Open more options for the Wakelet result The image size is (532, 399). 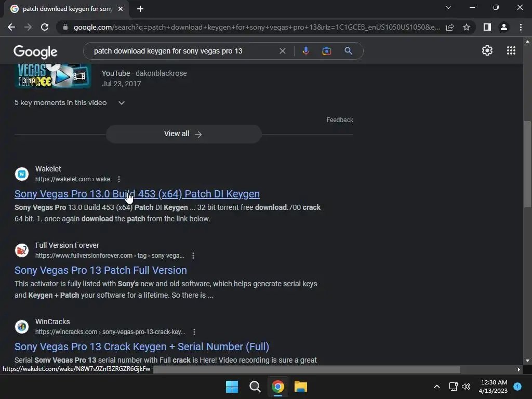(119, 179)
